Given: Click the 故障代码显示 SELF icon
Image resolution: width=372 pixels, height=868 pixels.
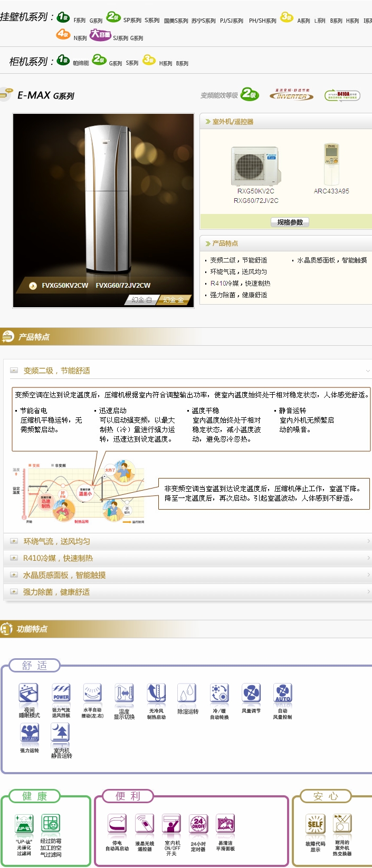Looking at the screenshot, I should tap(315, 824).
